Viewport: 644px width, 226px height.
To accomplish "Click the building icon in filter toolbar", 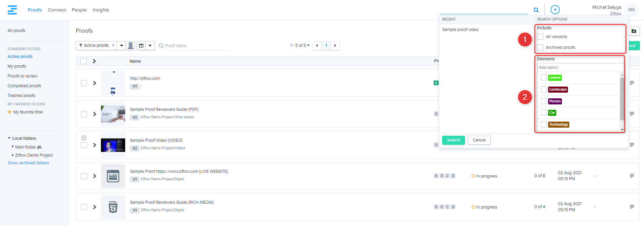I will pos(131,45).
